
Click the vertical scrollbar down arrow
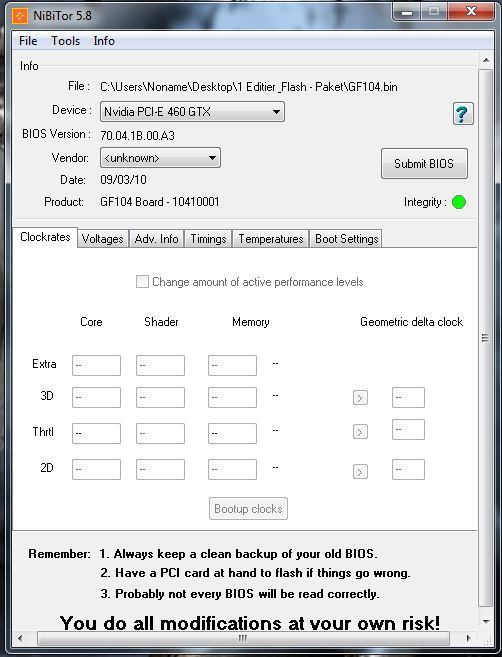(x=486, y=622)
